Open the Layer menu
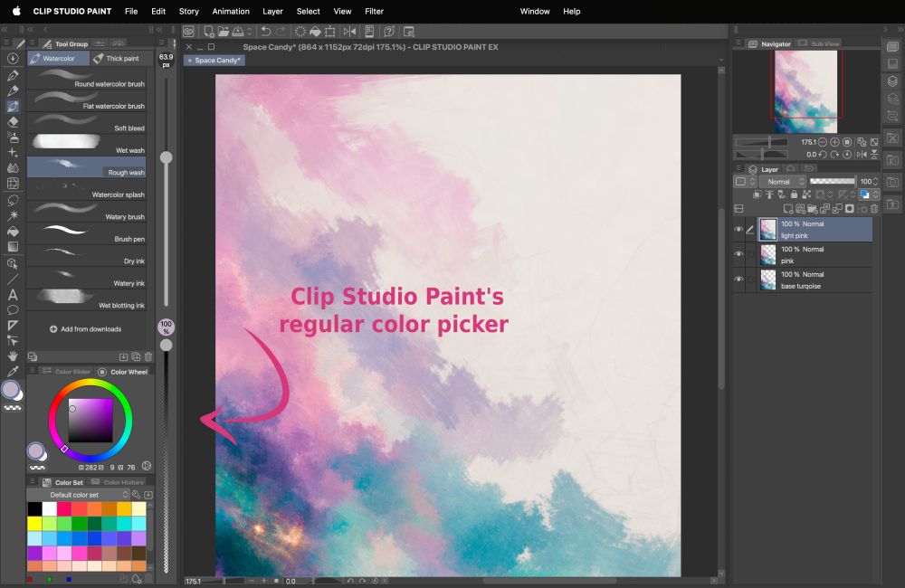 point(272,11)
